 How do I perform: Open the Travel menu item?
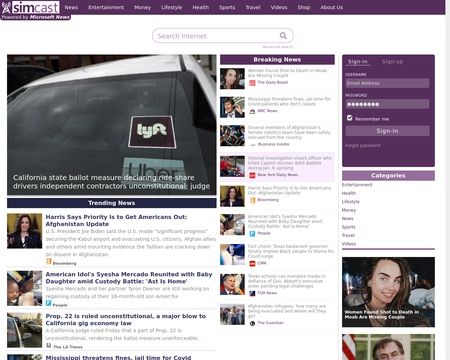253,7
